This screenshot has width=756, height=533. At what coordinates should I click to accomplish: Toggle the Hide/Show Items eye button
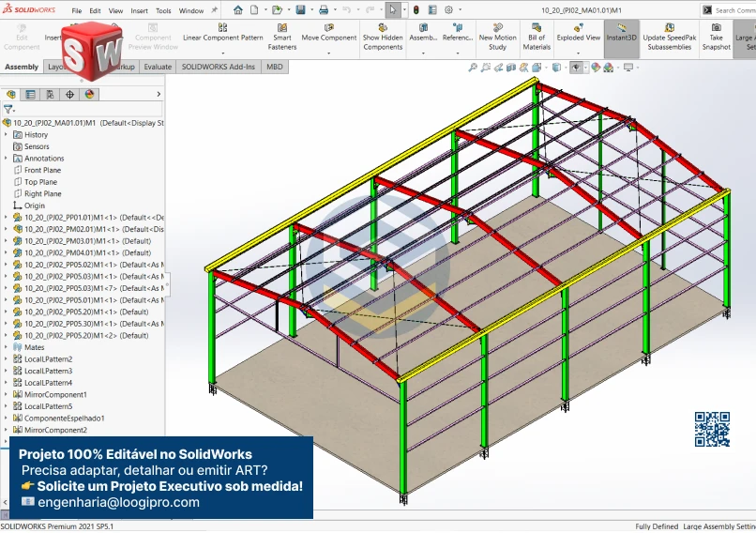(575, 68)
